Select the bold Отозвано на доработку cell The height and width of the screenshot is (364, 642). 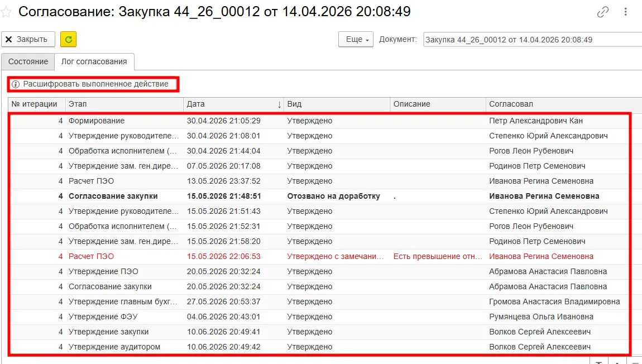(334, 196)
